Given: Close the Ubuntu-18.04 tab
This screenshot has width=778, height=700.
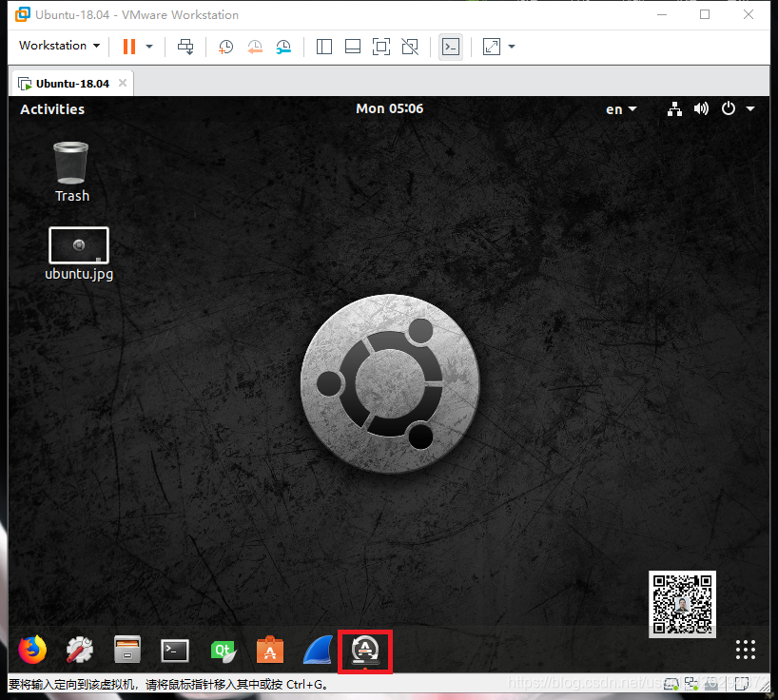Looking at the screenshot, I should pos(123,83).
